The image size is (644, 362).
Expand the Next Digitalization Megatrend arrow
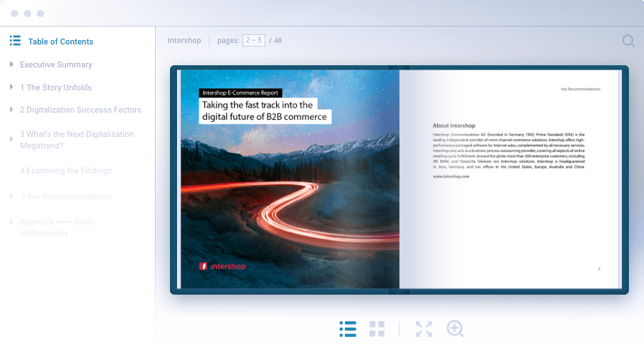click(11, 139)
